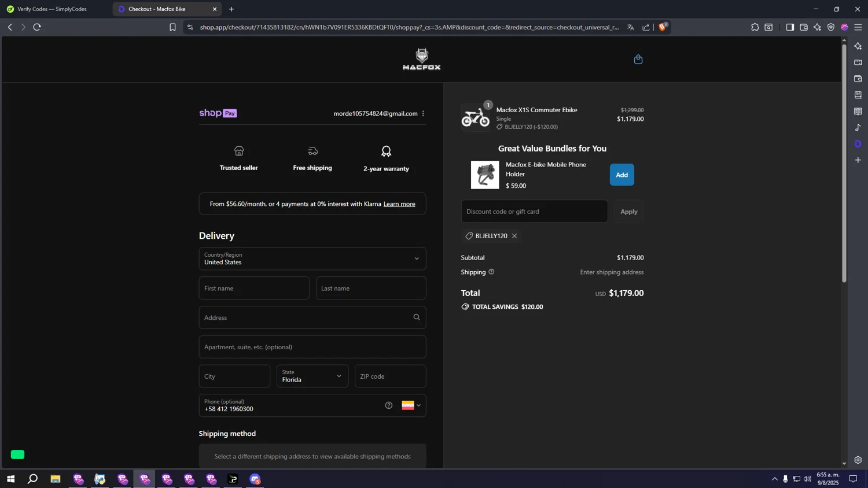Click the Macfox X1S Commuter Ebike thumbnail
868x488 pixels.
pos(476,117)
